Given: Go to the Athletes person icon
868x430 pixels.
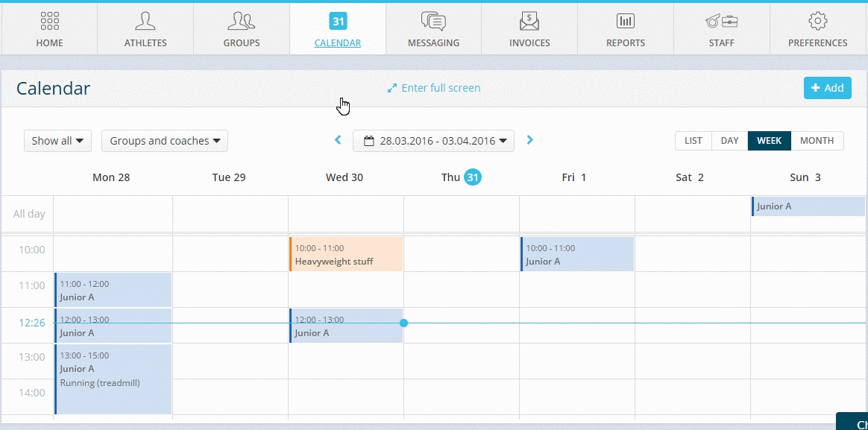Looking at the screenshot, I should (x=145, y=22).
